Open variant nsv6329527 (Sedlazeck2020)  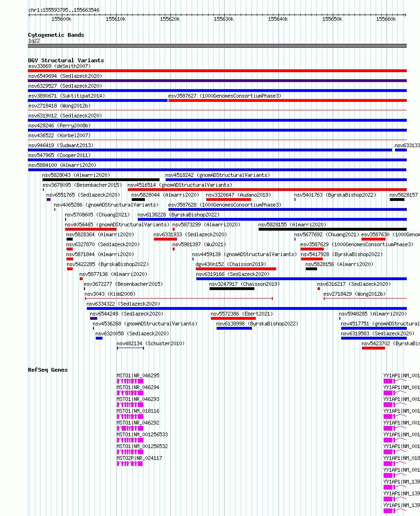[217, 91]
